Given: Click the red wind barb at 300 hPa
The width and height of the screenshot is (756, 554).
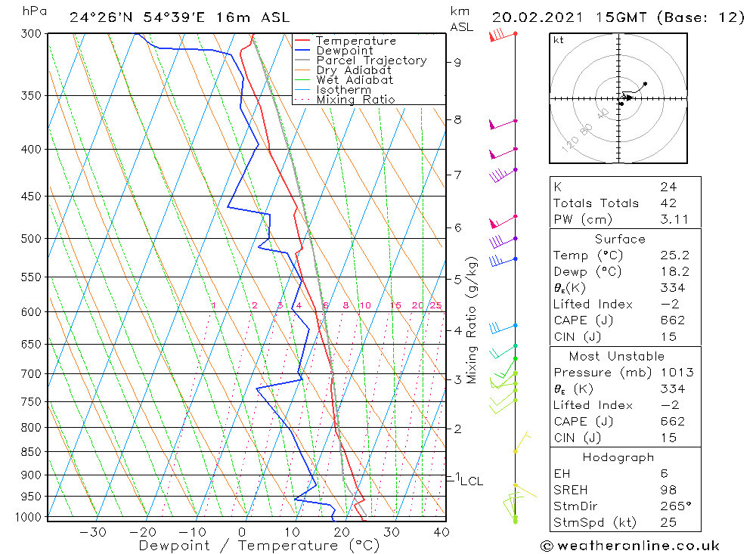Looking at the screenshot, I should 503,36.
